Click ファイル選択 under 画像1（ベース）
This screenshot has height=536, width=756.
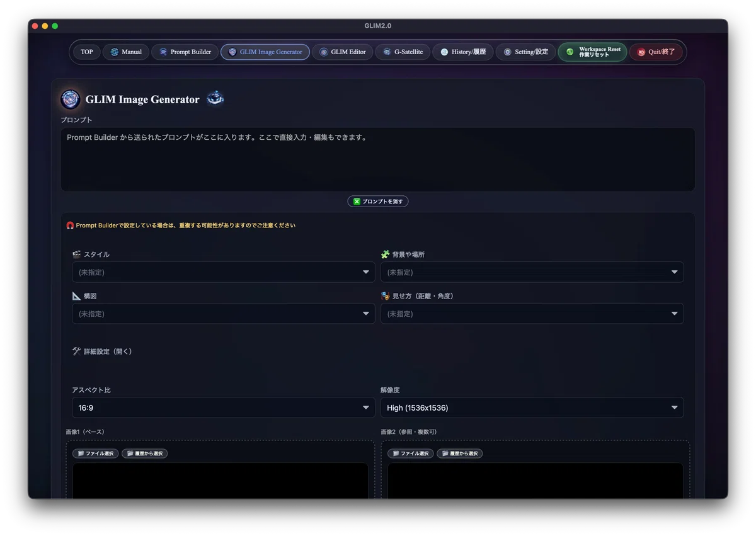(x=95, y=453)
